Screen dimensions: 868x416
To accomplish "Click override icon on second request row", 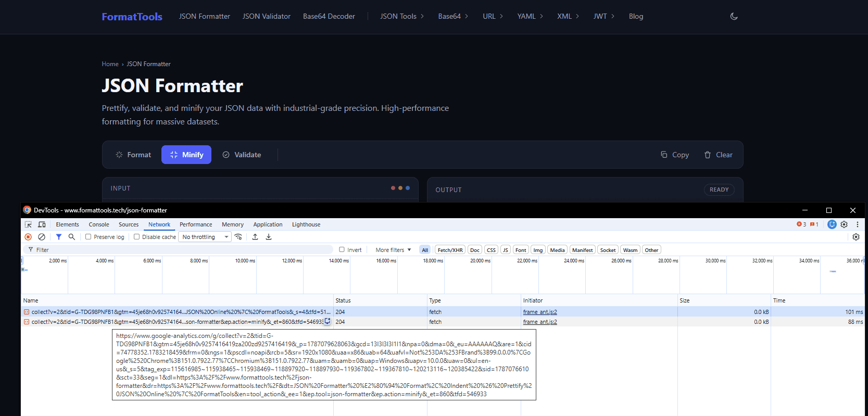I will 328,322.
